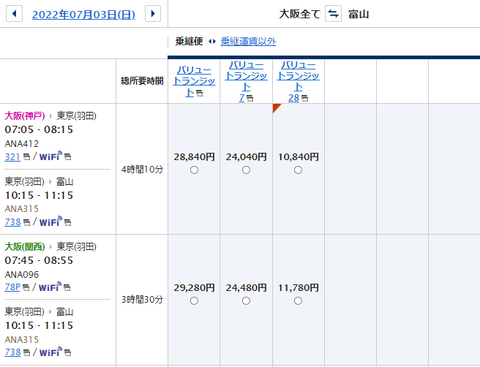The width and height of the screenshot is (480, 367).
Task: Click WiFi icon for ANA096 flight
Action: pyautogui.click(x=50, y=286)
